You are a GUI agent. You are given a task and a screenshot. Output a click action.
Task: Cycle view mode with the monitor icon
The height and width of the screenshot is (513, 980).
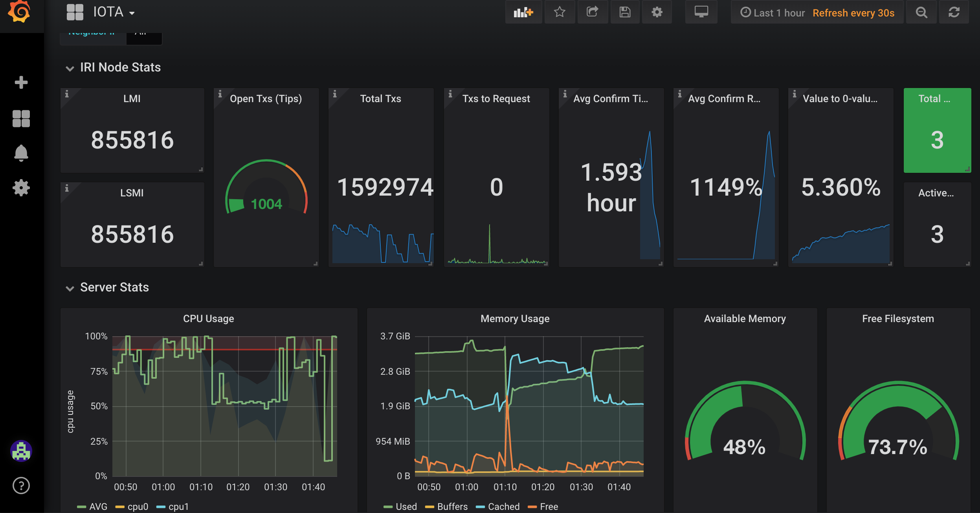pos(701,13)
